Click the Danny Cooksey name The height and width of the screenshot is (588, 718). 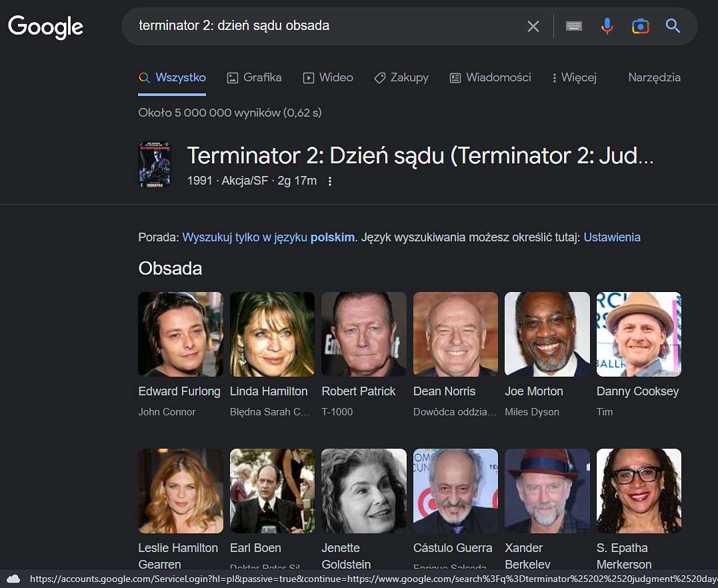(x=637, y=391)
